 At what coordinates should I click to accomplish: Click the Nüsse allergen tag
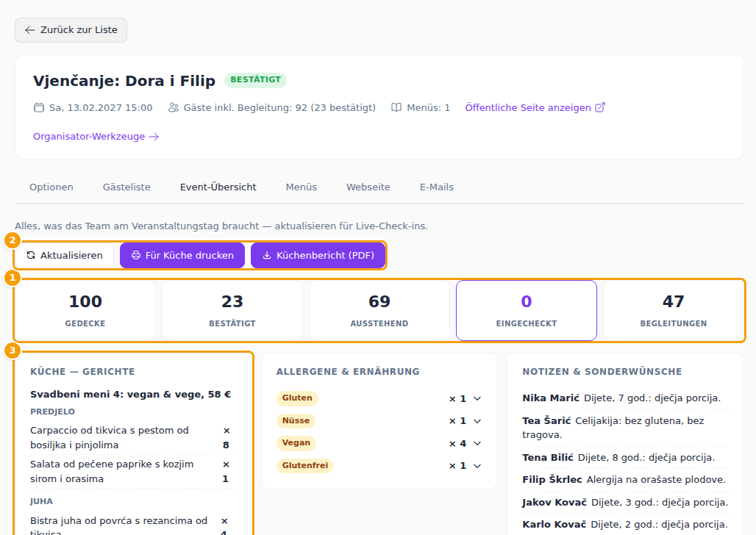click(x=296, y=421)
